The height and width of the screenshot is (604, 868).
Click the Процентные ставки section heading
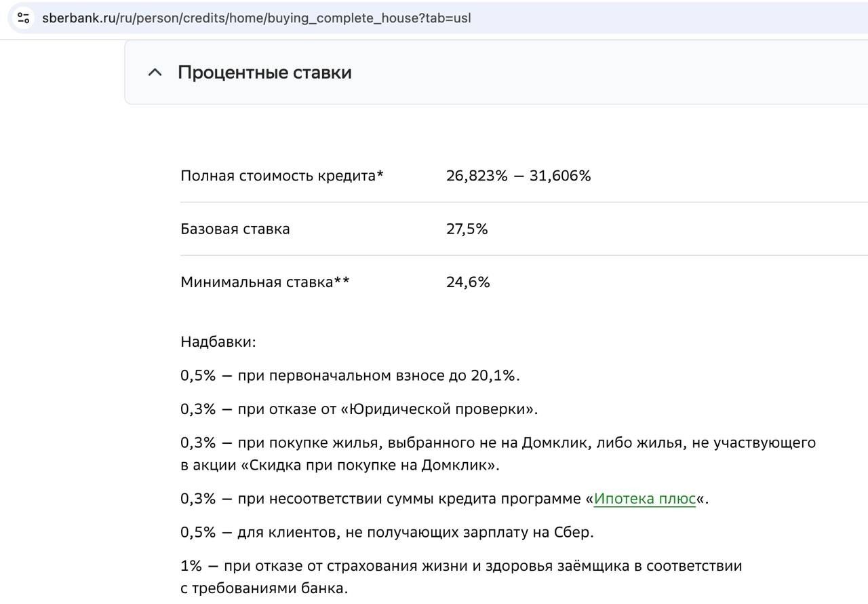264,73
